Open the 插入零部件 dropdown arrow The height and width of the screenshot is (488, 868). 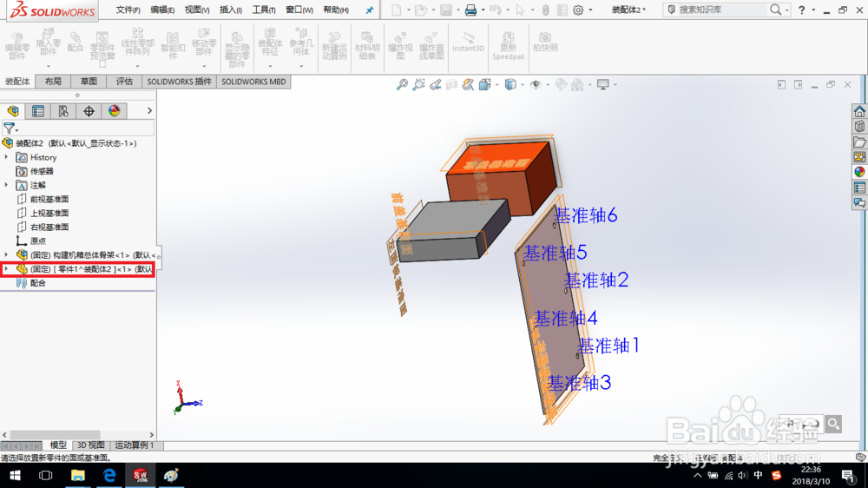pyautogui.click(x=48, y=66)
